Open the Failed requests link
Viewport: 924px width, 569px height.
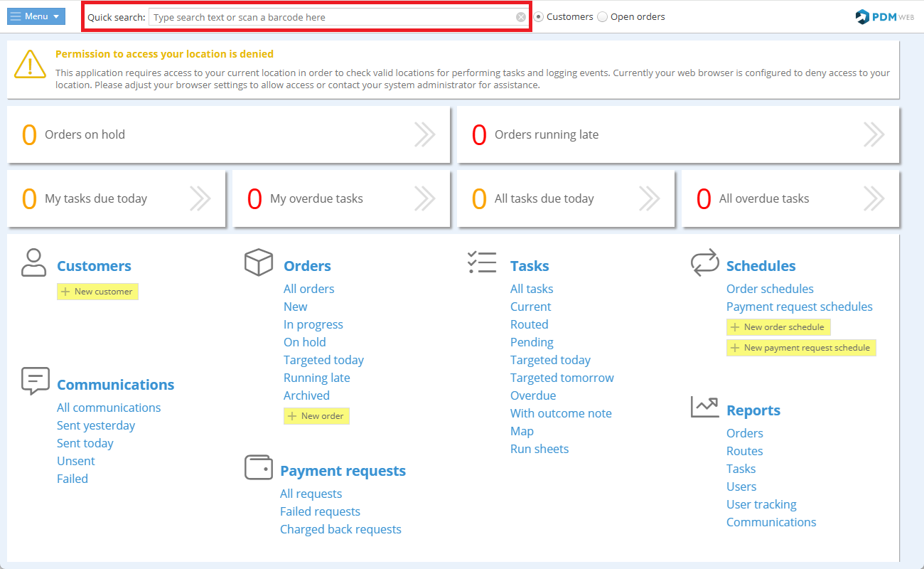(x=320, y=511)
